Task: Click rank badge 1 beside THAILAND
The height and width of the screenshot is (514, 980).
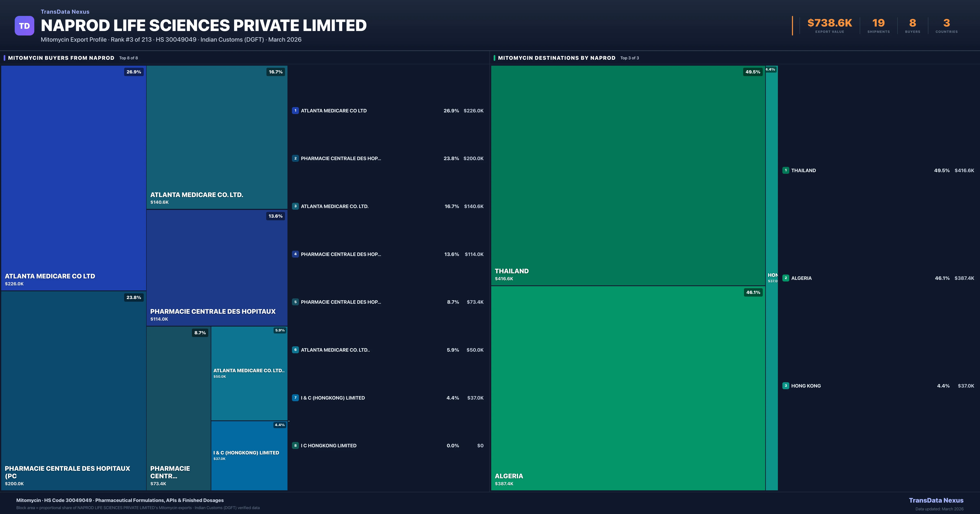Action: (786, 170)
